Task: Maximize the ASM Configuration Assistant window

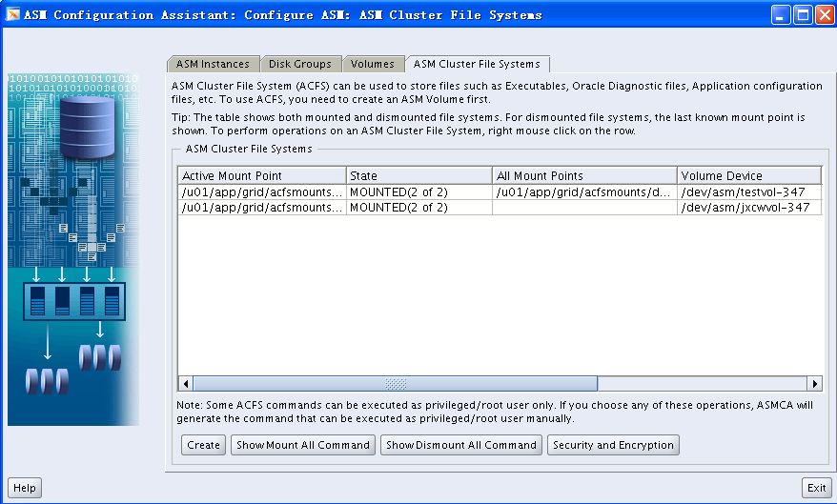Action: (x=803, y=15)
